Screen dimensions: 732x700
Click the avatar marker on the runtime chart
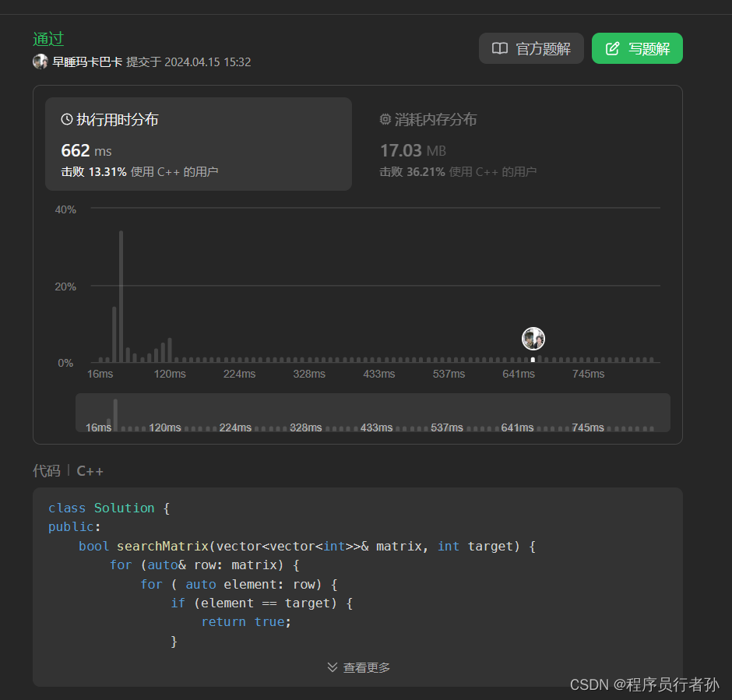533,338
